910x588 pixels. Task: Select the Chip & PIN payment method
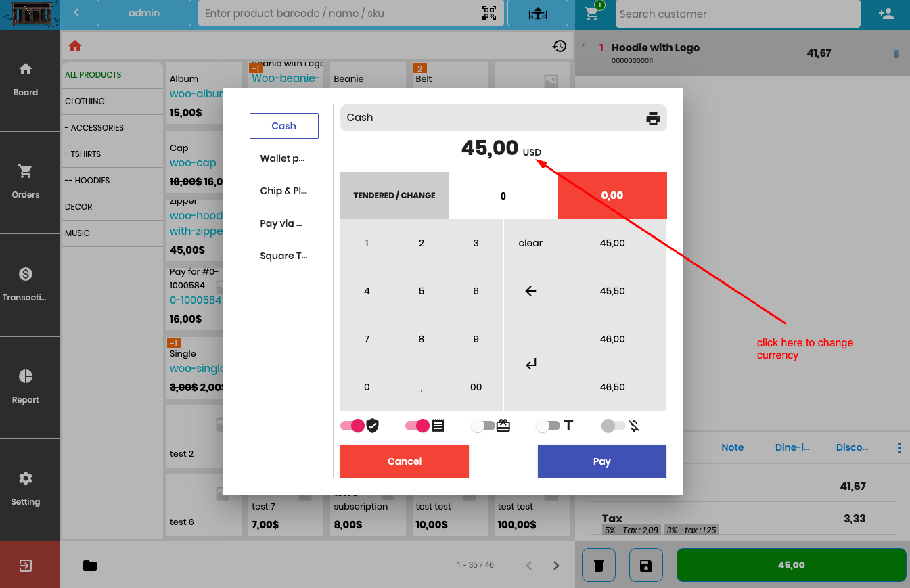click(284, 191)
